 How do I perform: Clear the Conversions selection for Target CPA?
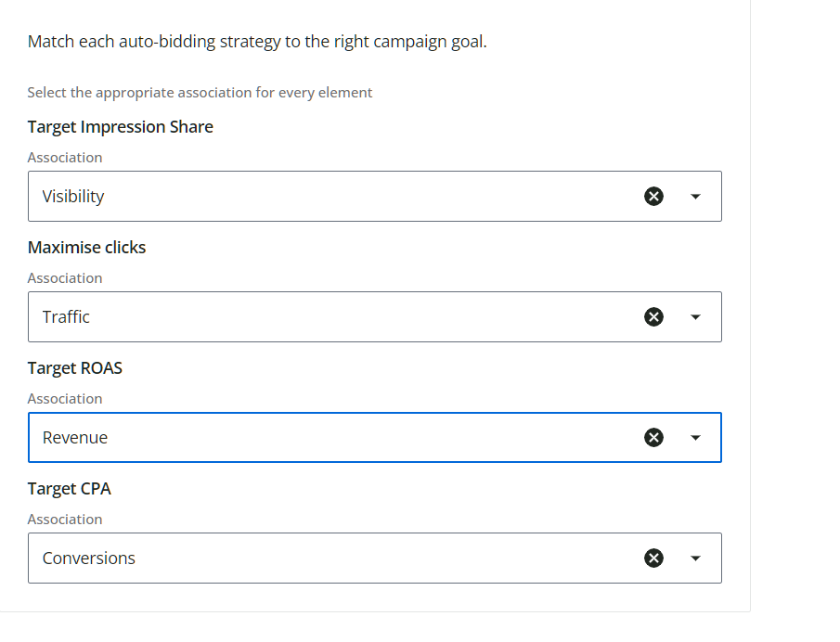pos(653,558)
